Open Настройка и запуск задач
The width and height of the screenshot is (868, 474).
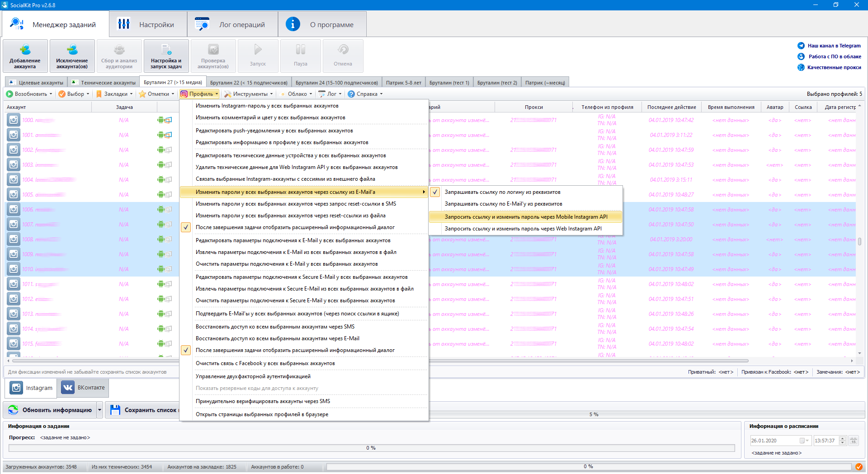pos(166,56)
